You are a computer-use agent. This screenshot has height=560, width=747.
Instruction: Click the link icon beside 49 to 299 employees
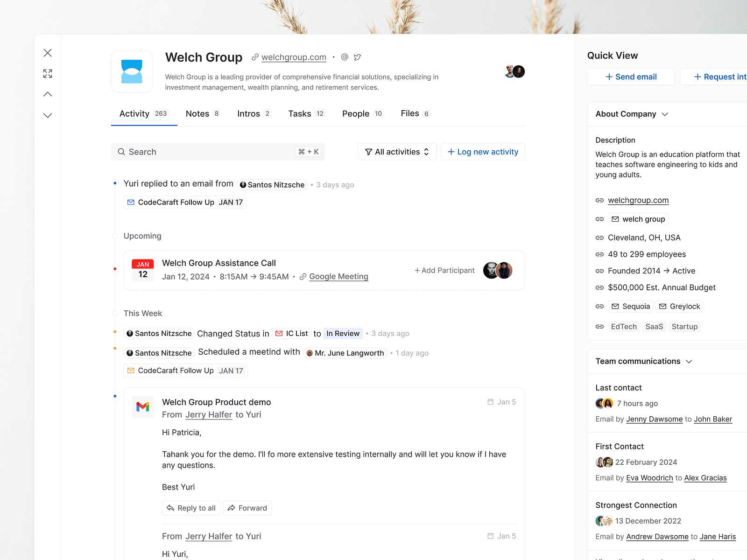(599, 254)
